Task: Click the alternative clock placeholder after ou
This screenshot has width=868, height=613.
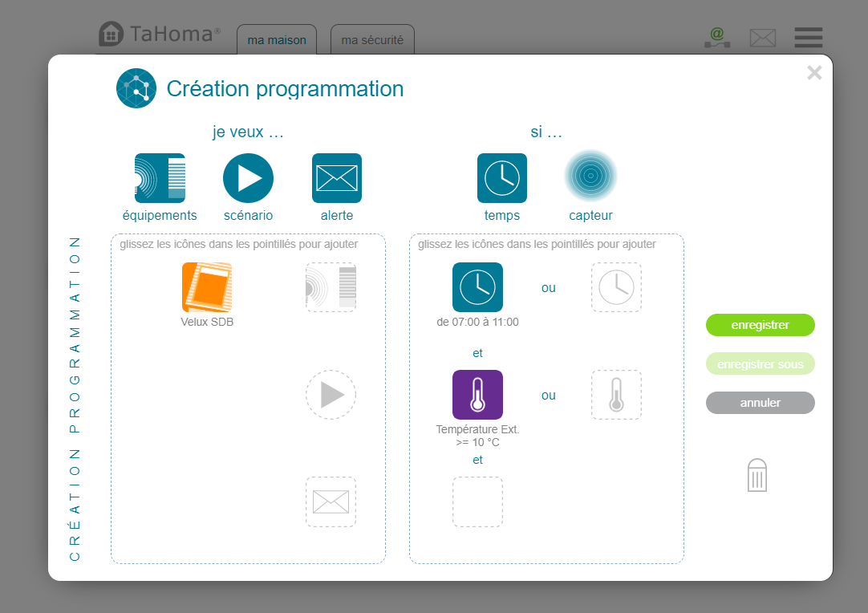Action: pyautogui.click(x=616, y=287)
